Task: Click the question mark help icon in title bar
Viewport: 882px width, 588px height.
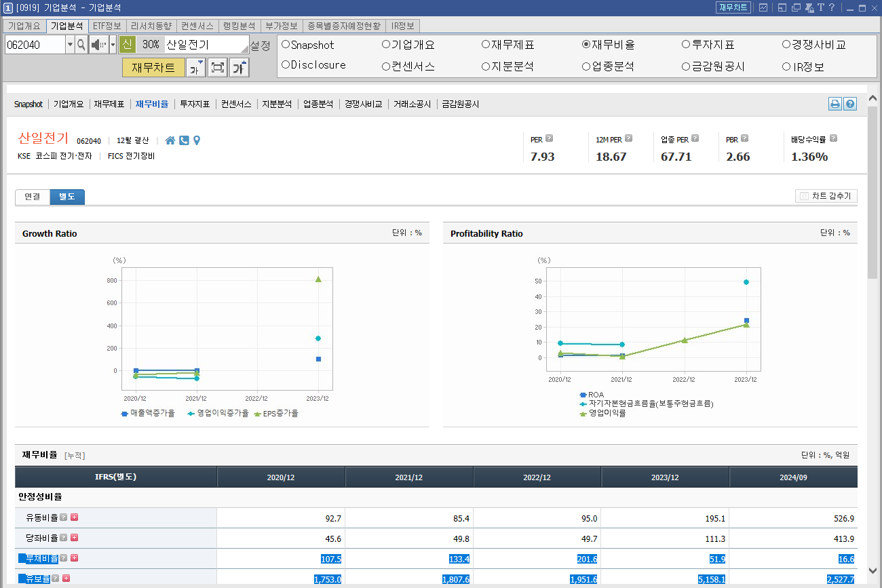Action: (832, 7)
